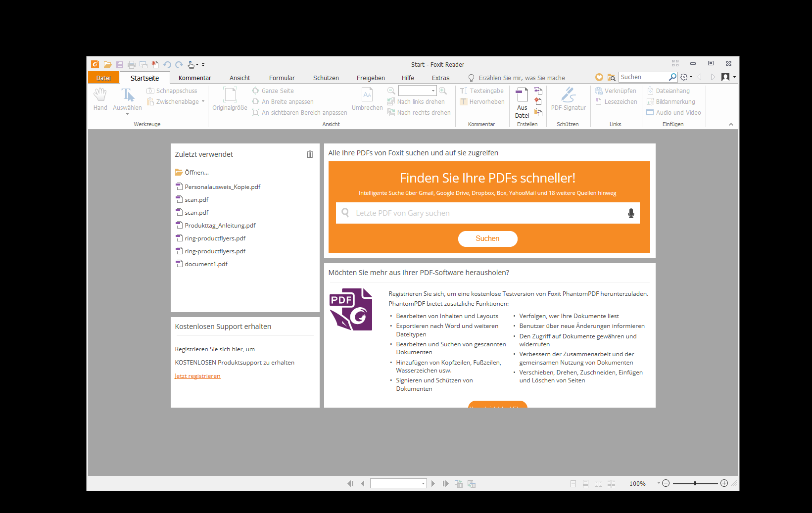Click the Lesezeichen bookmark tool
The height and width of the screenshot is (513, 812).
616,102
